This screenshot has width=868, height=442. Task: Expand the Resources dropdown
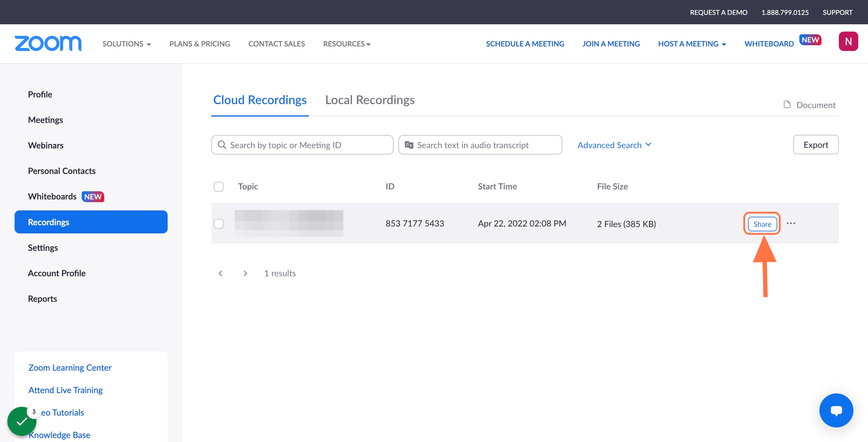click(347, 44)
